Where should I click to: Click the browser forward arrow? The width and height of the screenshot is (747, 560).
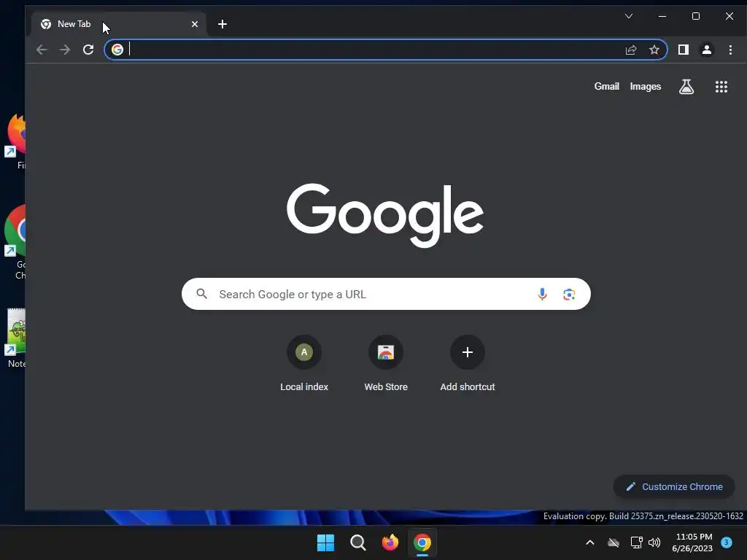(x=65, y=50)
